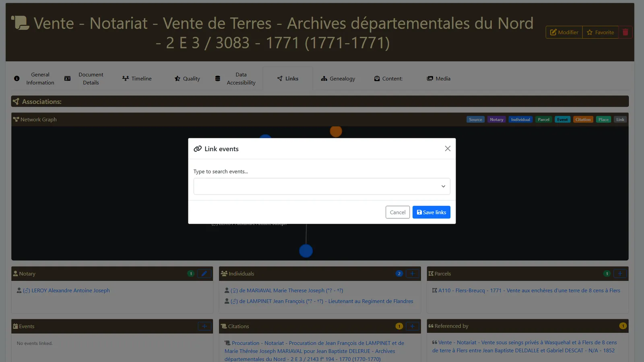The height and width of the screenshot is (362, 644).
Task: Click the pencil edit icon in Notary panel
Action: point(204,274)
